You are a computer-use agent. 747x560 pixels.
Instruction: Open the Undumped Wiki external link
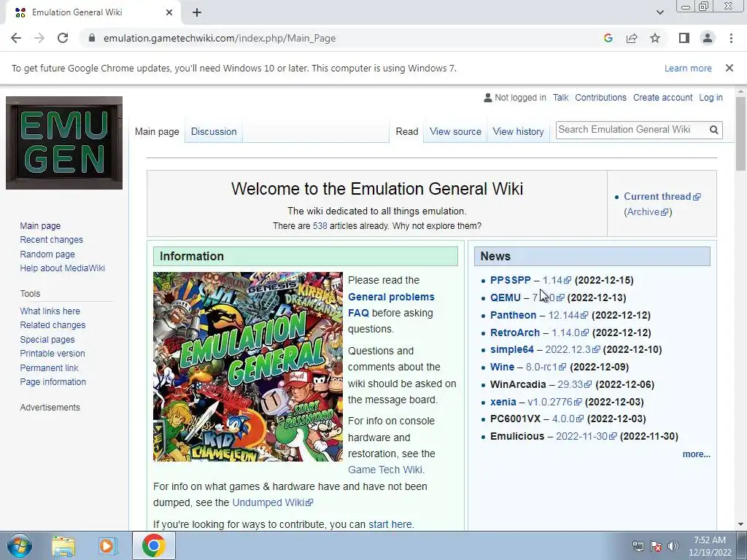pyautogui.click(x=273, y=502)
